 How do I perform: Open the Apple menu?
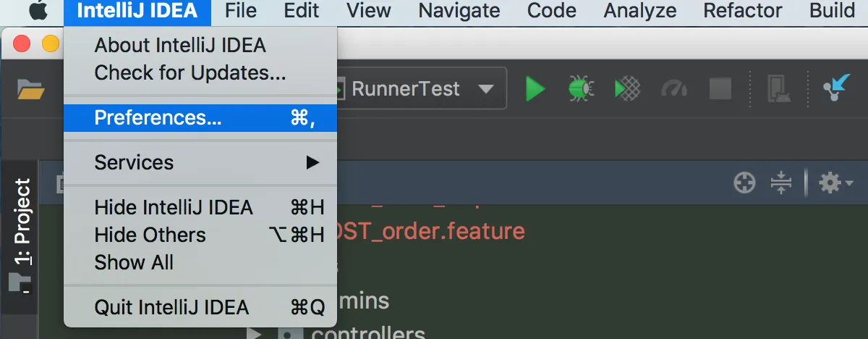pos(37,11)
